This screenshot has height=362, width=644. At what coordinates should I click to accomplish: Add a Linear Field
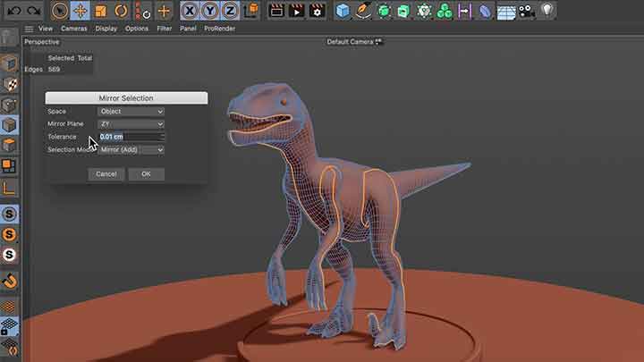(464, 11)
